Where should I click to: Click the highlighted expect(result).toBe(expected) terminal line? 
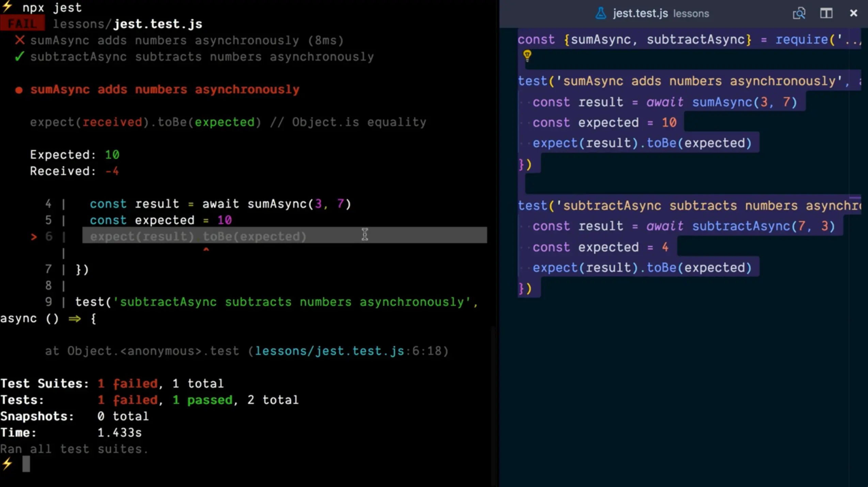coord(198,236)
